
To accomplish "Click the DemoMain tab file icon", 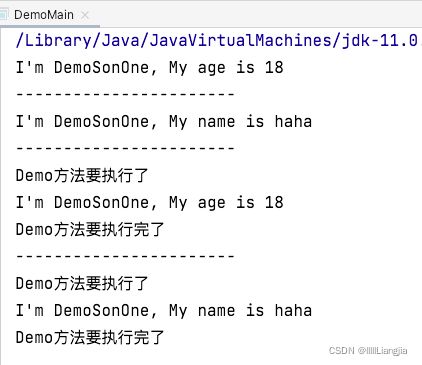I will (3, 15).
